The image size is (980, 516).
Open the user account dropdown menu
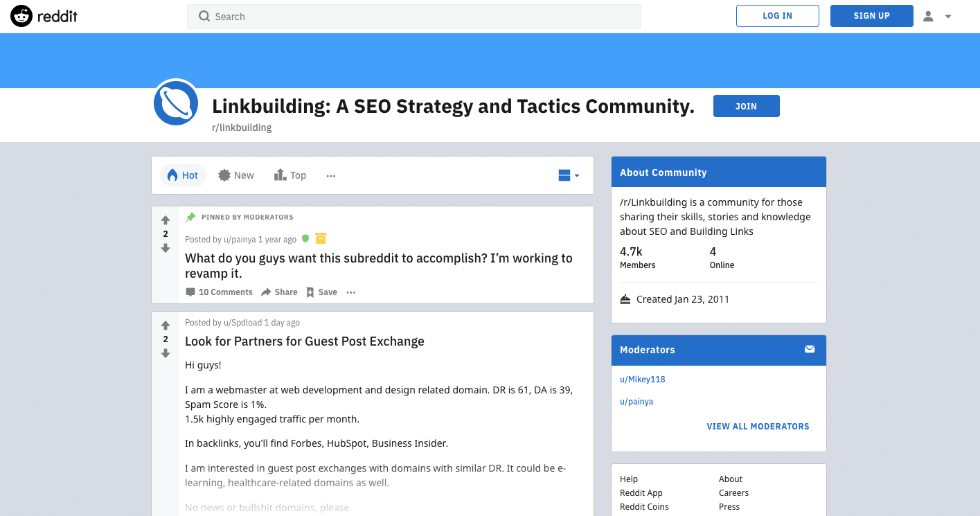pos(938,17)
